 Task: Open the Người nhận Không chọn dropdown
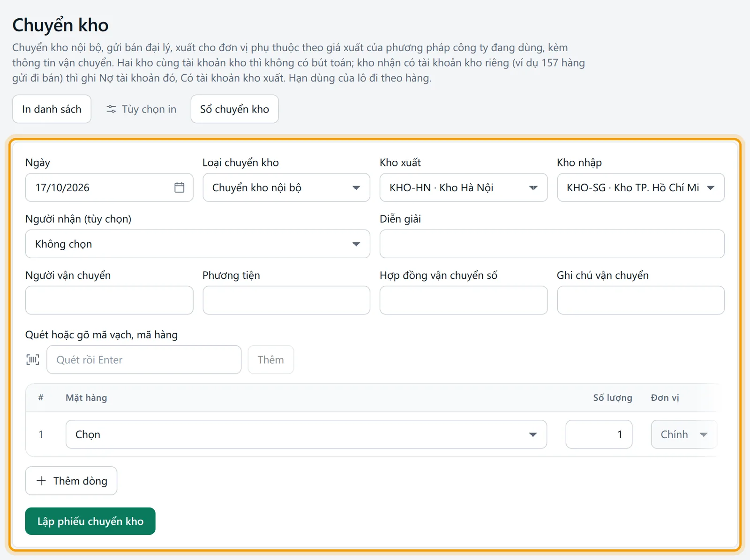[198, 244]
